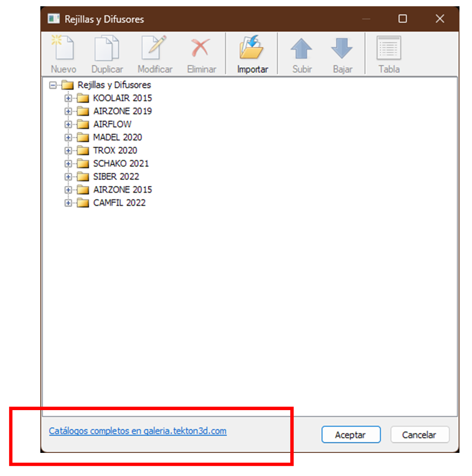Image resolution: width=472 pixels, height=476 pixels.
Task: Expand the AIRZONE 2019 folder
Action: coord(68,111)
